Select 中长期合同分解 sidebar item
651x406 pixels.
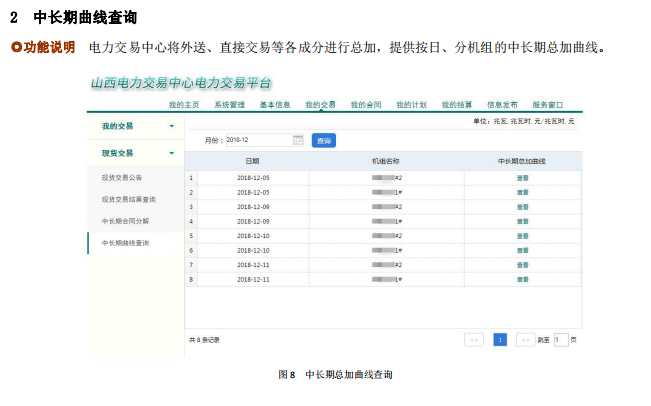pyautogui.click(x=125, y=221)
